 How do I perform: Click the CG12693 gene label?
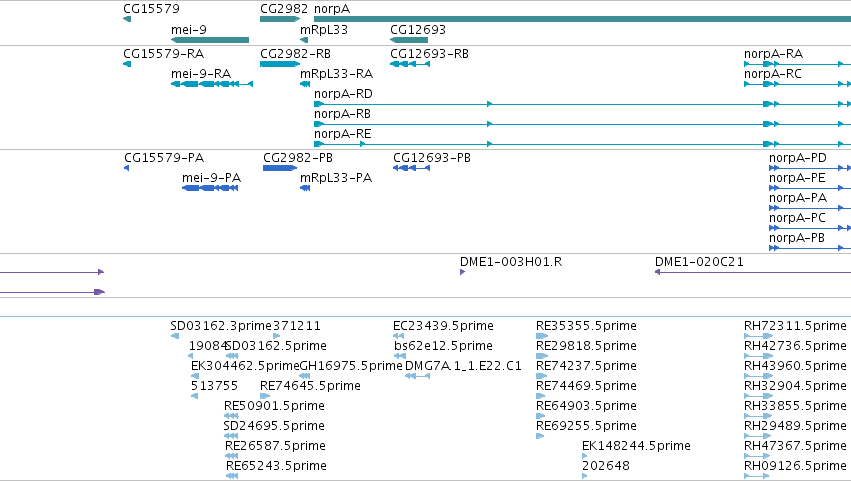point(418,29)
